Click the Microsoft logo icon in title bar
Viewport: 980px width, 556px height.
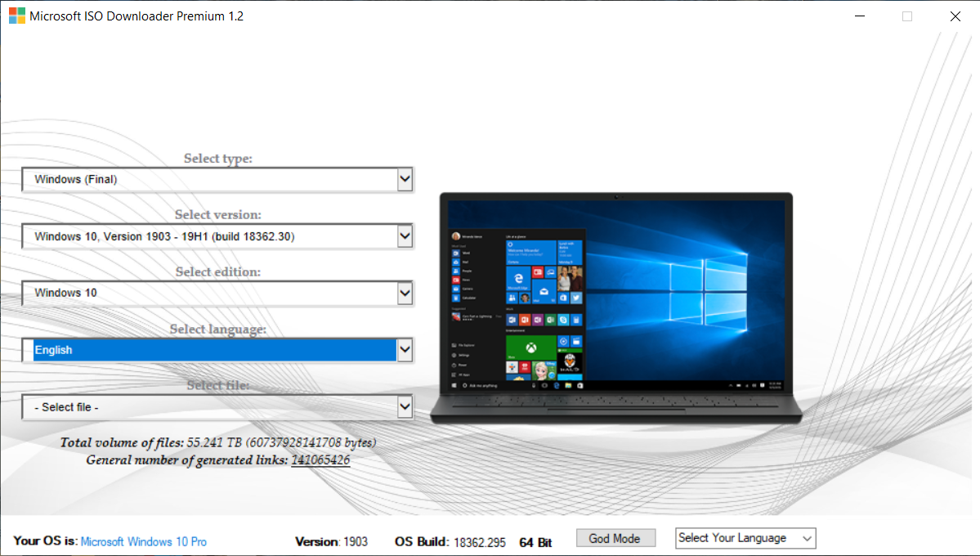17,16
